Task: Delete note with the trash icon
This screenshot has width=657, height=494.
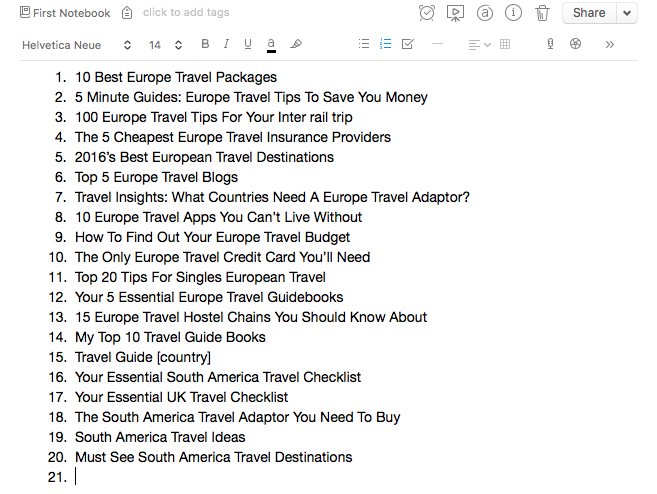Action: point(542,13)
